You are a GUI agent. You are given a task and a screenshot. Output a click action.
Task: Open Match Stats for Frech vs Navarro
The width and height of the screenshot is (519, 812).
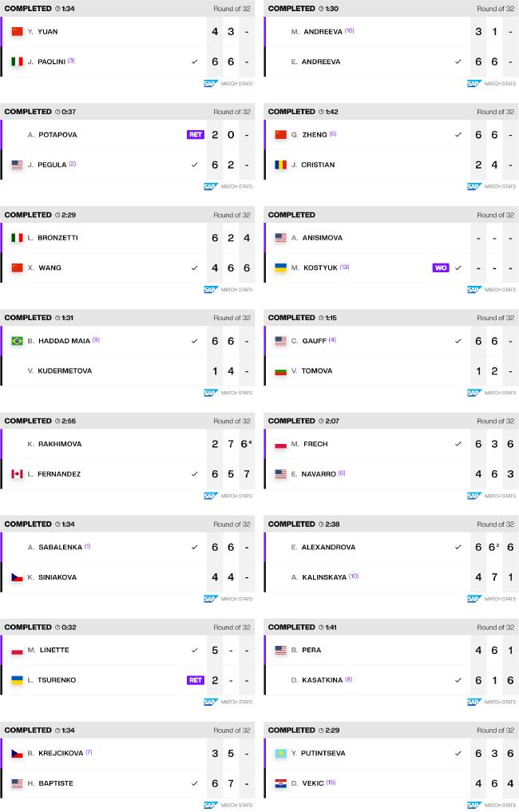pyautogui.click(x=492, y=496)
